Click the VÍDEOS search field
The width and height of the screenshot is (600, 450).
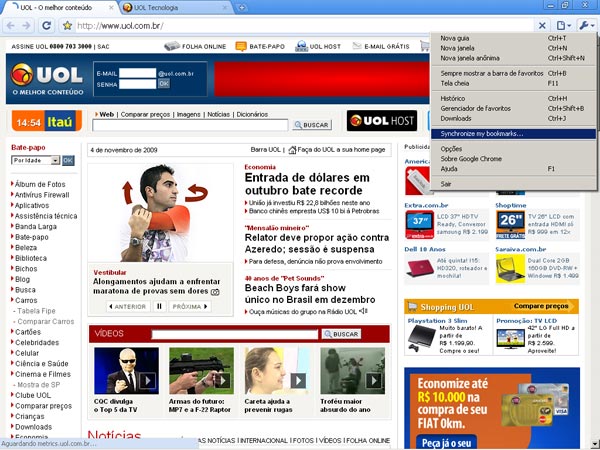(x=235, y=334)
